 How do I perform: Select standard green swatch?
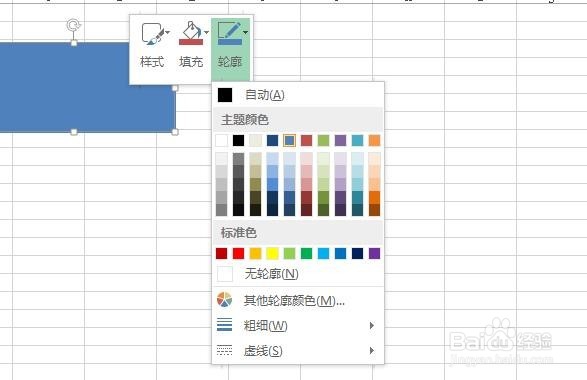pos(307,253)
